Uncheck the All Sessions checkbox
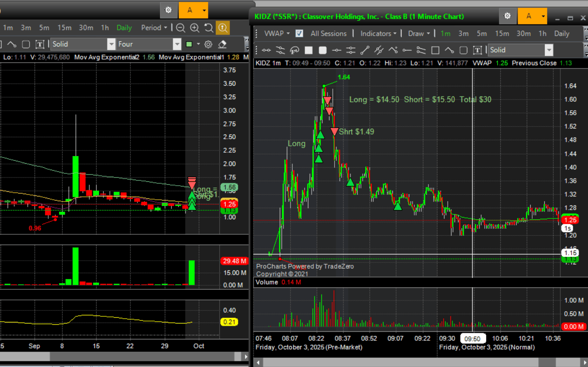 coord(299,34)
